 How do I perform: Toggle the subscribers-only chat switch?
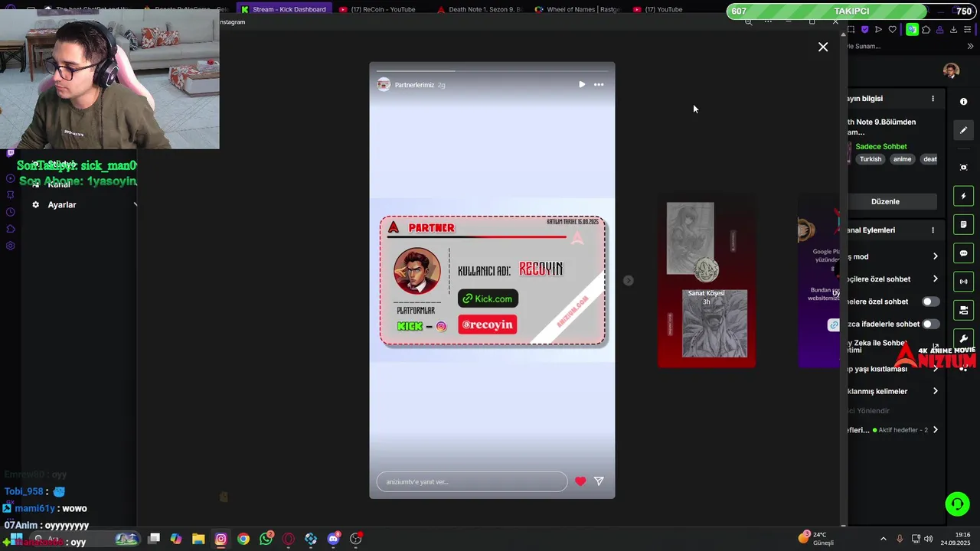click(x=931, y=302)
